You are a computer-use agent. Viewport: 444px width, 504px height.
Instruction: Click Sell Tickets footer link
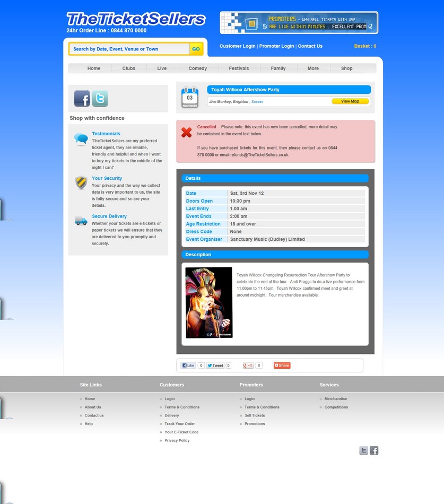(x=255, y=415)
